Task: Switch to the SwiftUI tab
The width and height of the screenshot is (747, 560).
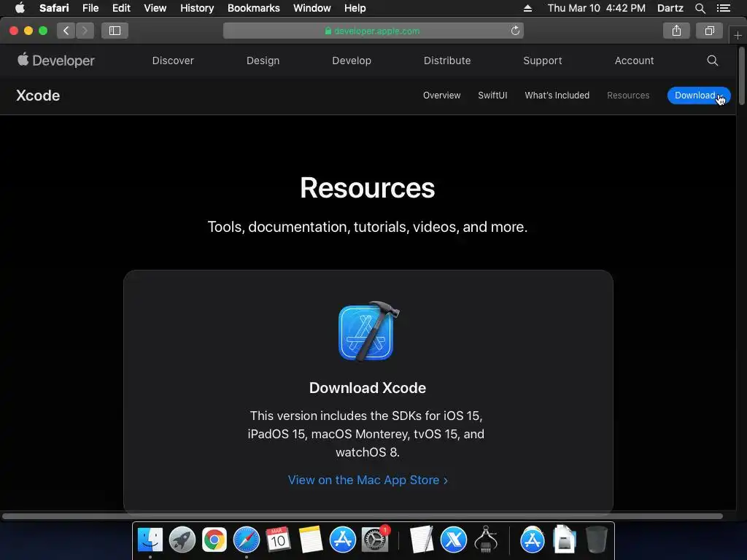Action: click(x=492, y=96)
